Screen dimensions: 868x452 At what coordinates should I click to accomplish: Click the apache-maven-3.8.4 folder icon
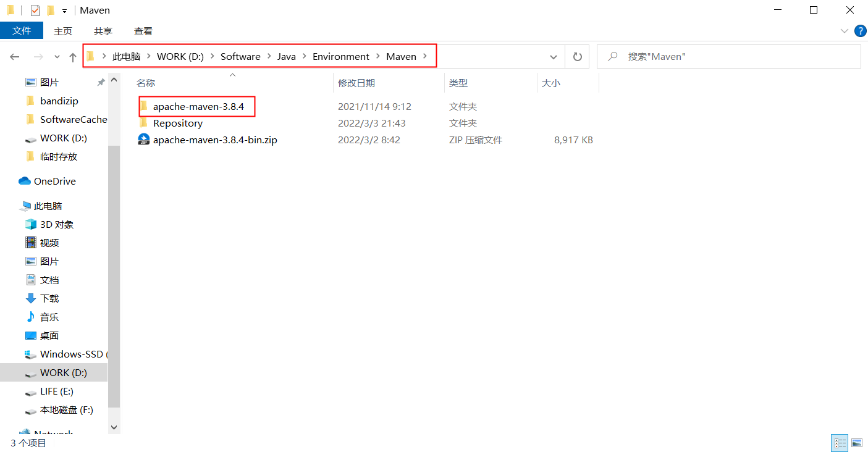pyautogui.click(x=143, y=106)
